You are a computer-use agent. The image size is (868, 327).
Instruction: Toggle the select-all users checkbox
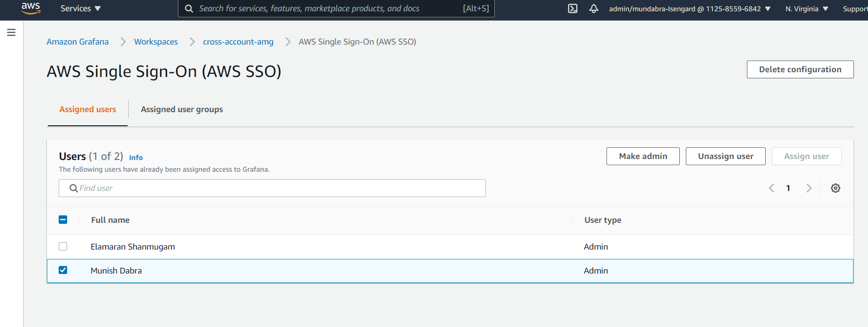click(63, 220)
